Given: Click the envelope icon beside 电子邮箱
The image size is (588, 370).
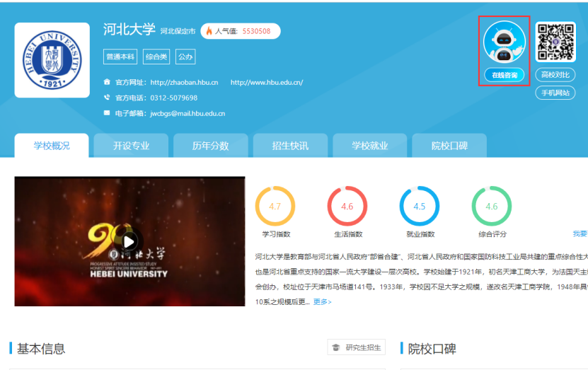Looking at the screenshot, I should [x=107, y=113].
